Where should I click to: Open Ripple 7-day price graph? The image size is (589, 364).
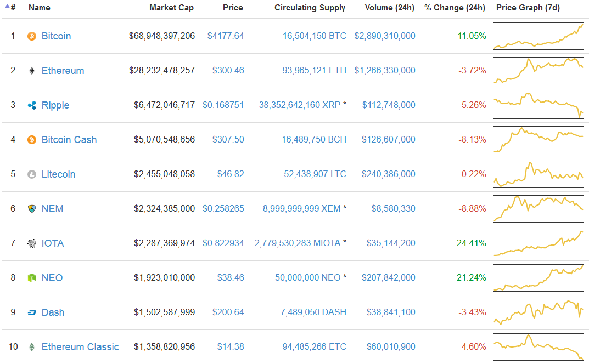click(538, 105)
